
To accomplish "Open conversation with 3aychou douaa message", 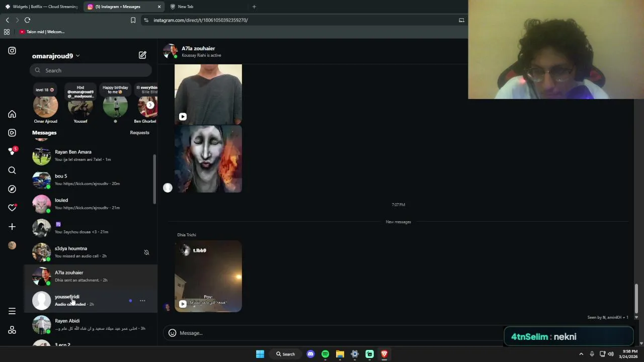I will (x=91, y=228).
